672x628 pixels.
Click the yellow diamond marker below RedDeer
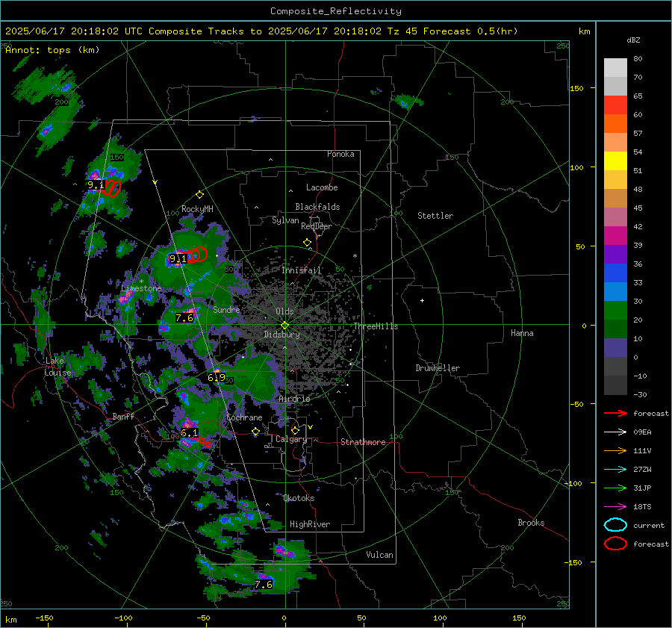pyautogui.click(x=307, y=243)
